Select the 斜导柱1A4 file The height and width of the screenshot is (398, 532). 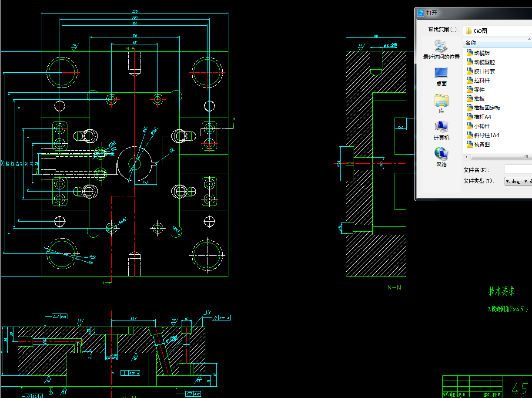point(483,135)
